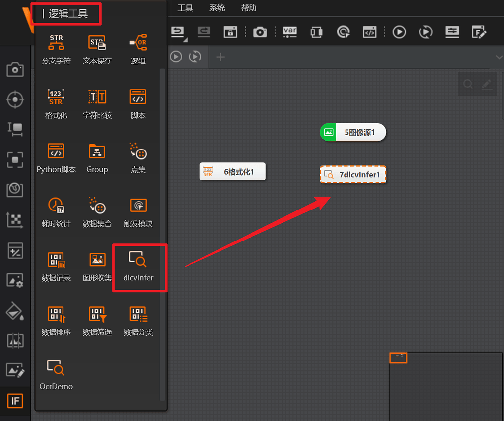The width and height of the screenshot is (504, 421).
Task: Select the Group tool
Action: coord(97,158)
